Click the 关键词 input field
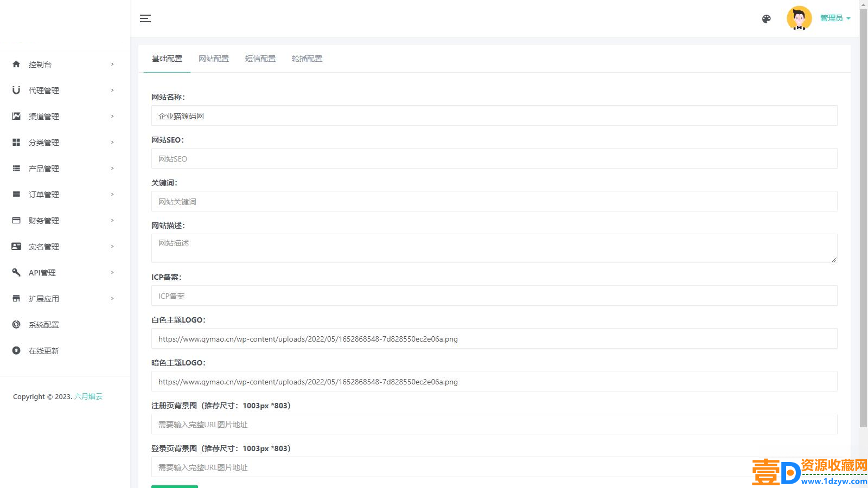The image size is (868, 488). (x=494, y=201)
